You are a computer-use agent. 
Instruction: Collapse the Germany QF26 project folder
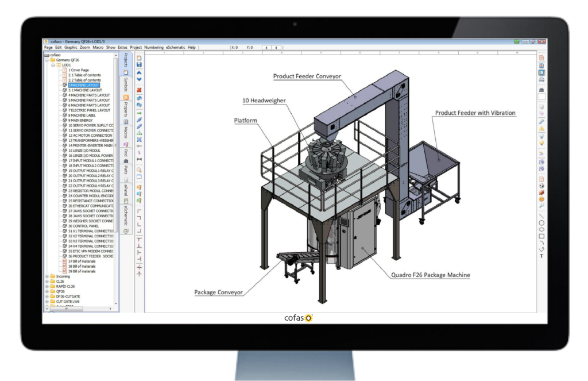click(x=47, y=60)
